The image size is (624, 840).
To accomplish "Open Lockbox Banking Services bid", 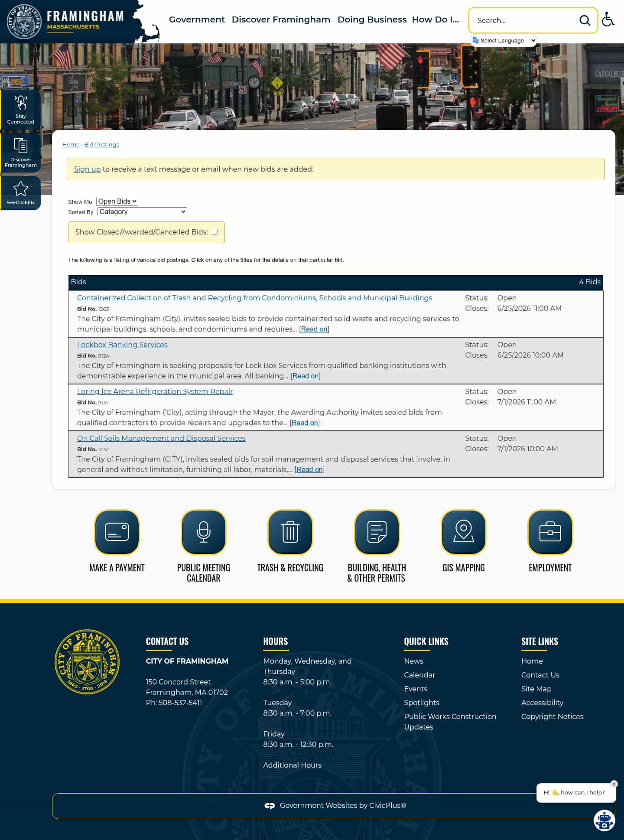I will [122, 345].
